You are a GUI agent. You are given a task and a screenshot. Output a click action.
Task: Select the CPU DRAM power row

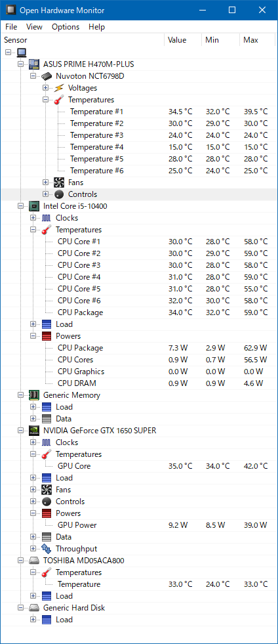(138, 383)
